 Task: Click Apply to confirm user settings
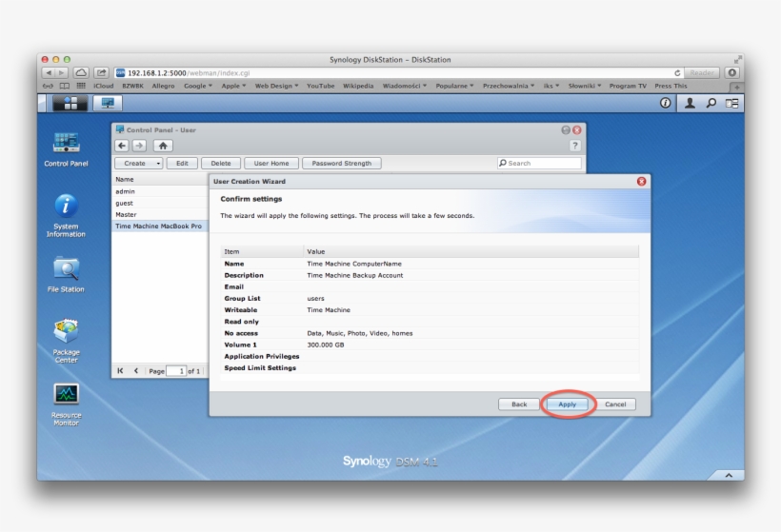[x=567, y=404]
